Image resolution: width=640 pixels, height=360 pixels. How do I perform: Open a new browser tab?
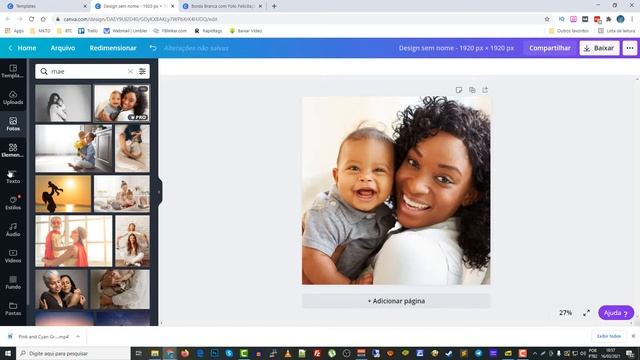pos(274,6)
